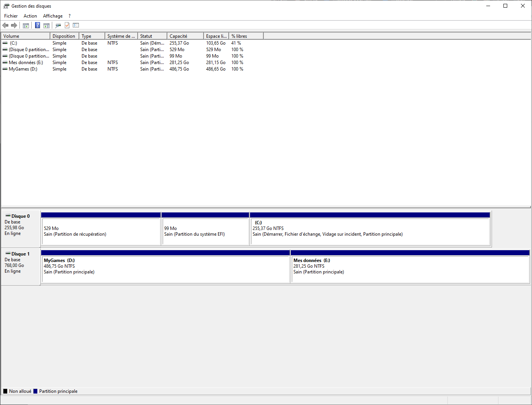Click the rescan disks magnifier icon

58,26
